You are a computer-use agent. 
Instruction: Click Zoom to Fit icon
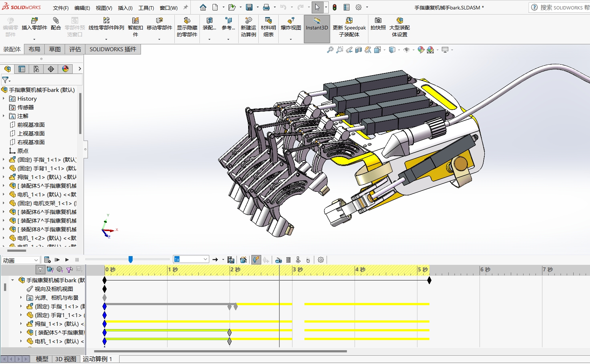coord(330,50)
